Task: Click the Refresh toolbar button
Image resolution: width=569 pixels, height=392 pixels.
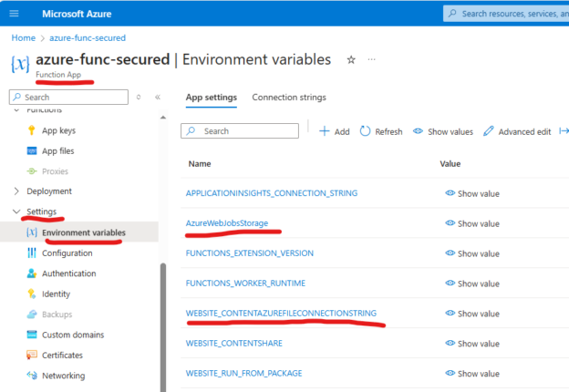Action: pos(381,131)
